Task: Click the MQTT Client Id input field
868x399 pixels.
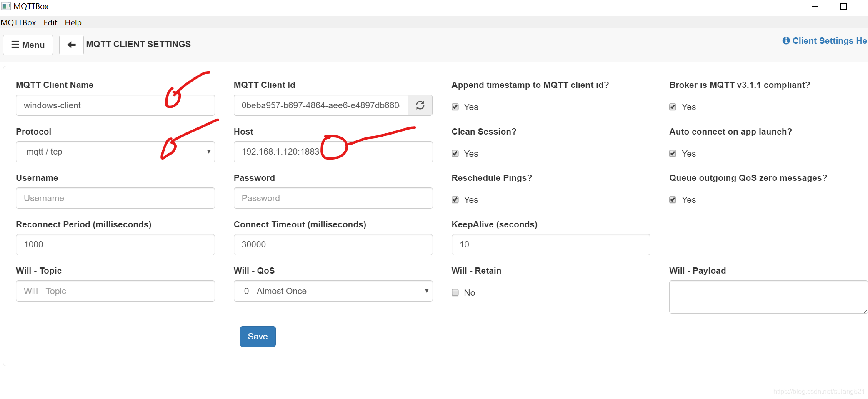Action: 321,105
